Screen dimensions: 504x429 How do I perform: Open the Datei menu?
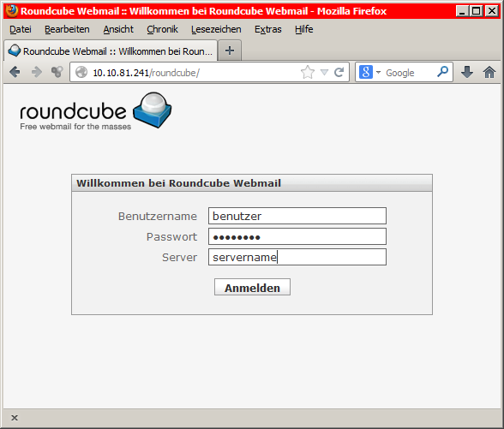point(21,29)
